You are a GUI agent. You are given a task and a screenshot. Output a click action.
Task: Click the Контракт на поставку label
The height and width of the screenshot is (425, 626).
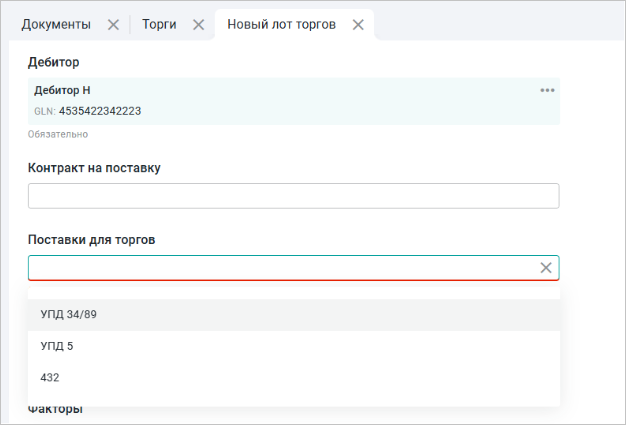click(x=94, y=167)
